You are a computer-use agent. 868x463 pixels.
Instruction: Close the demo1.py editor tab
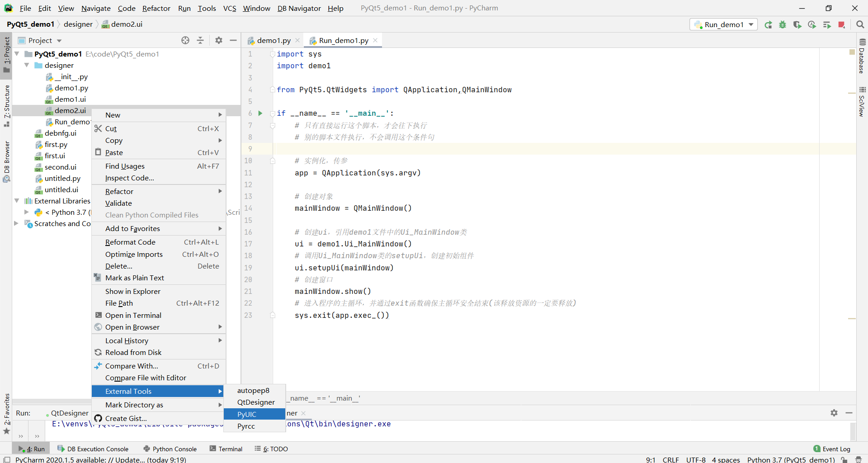(x=297, y=40)
